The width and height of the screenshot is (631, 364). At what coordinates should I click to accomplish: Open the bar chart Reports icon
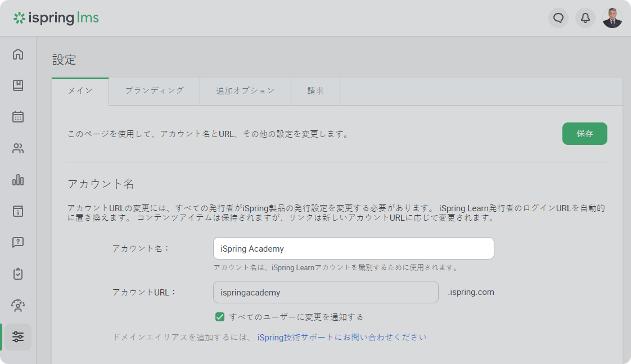[18, 180]
